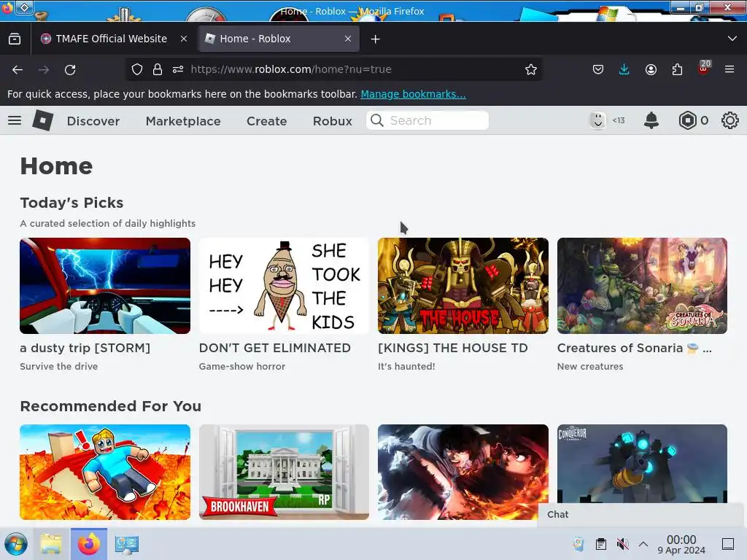Open the Roblox settings gear
The height and width of the screenshot is (560, 747).
tap(729, 120)
